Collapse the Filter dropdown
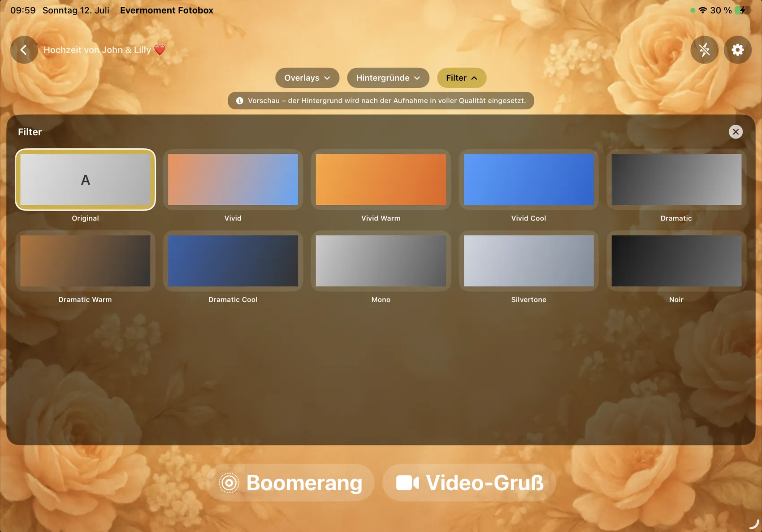762x532 pixels. pos(462,78)
